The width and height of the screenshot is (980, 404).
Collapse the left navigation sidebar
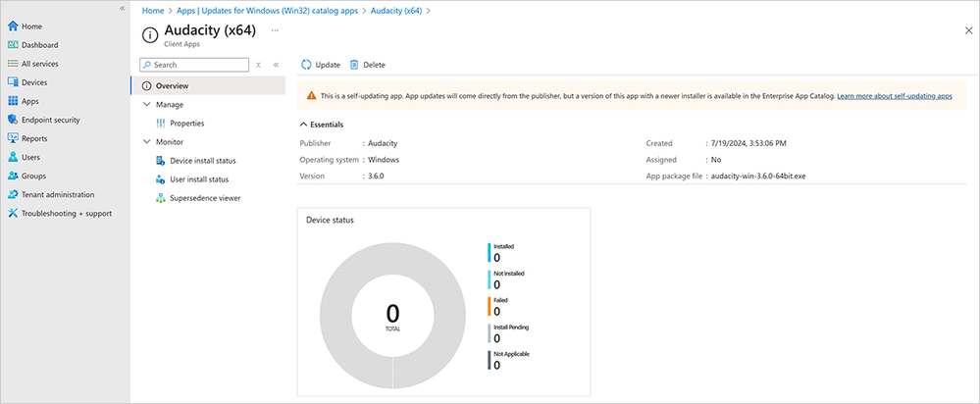(123, 8)
